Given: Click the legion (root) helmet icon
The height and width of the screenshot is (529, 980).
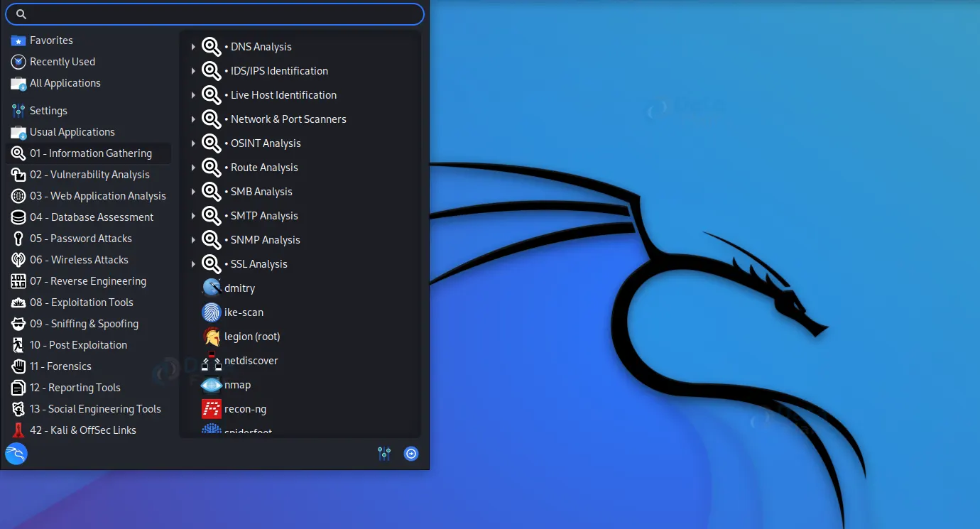Looking at the screenshot, I should coord(212,337).
